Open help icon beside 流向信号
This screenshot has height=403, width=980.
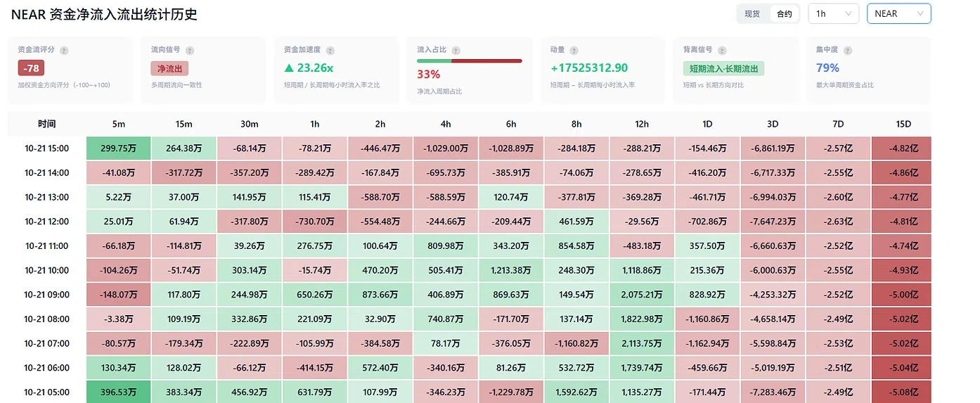pyautogui.click(x=190, y=51)
